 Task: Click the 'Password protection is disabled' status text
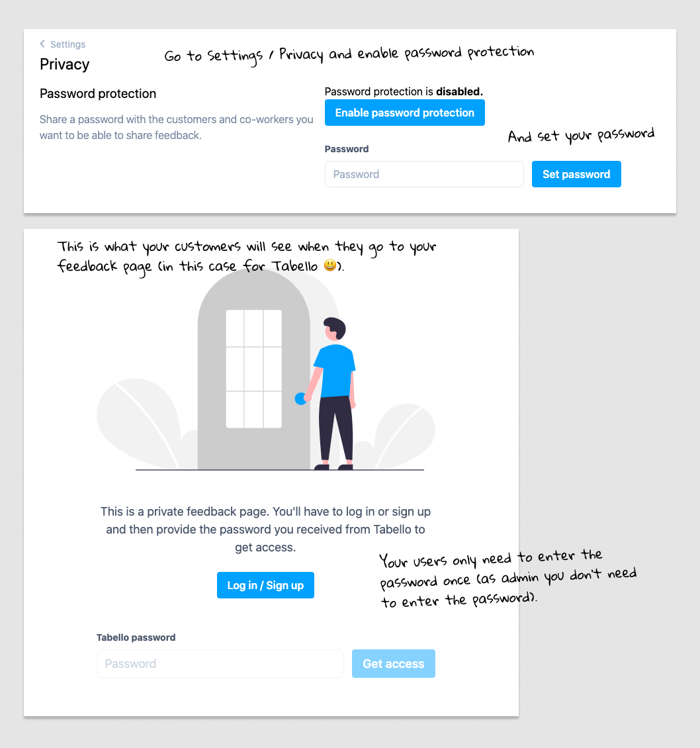(x=404, y=91)
